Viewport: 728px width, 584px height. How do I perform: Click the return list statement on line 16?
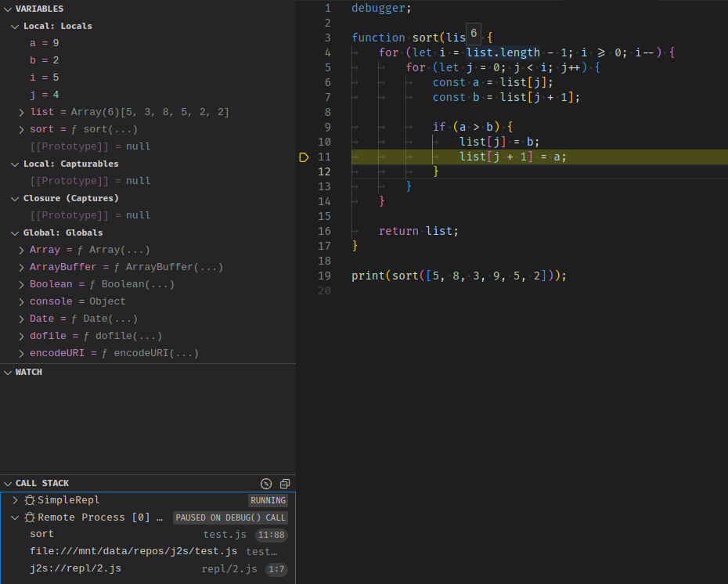418,231
